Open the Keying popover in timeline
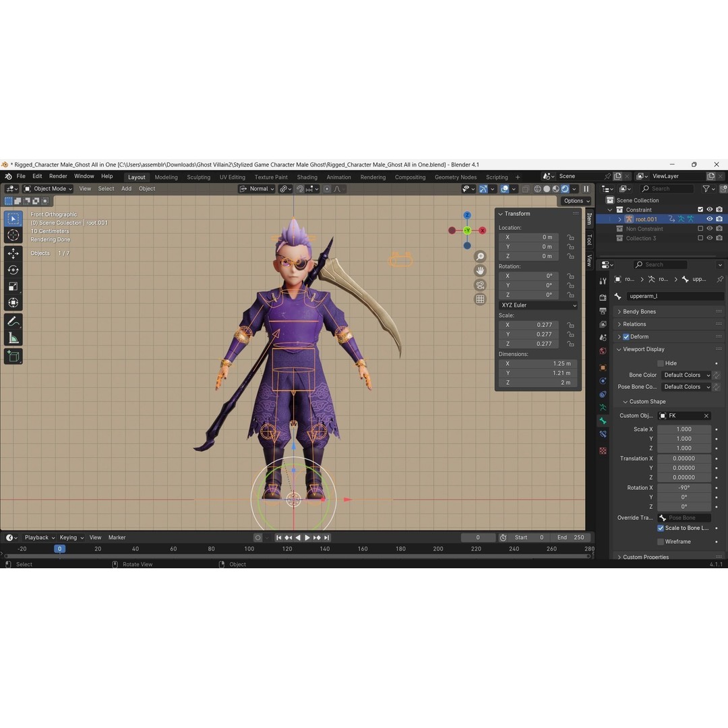 (71, 537)
